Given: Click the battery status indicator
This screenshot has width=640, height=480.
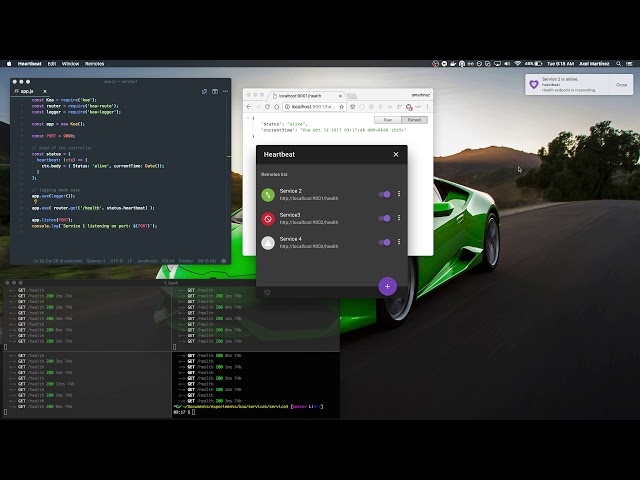Looking at the screenshot, I should coord(533,64).
